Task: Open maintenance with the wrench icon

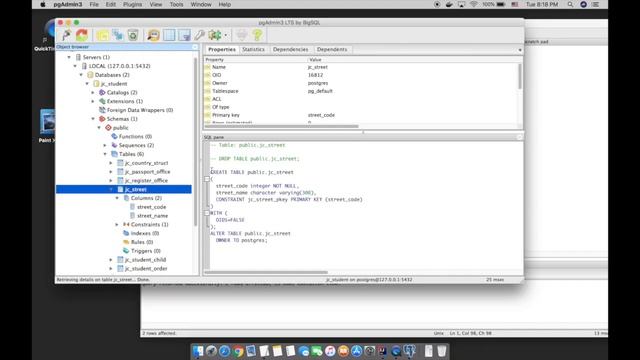Action: [x=199, y=36]
